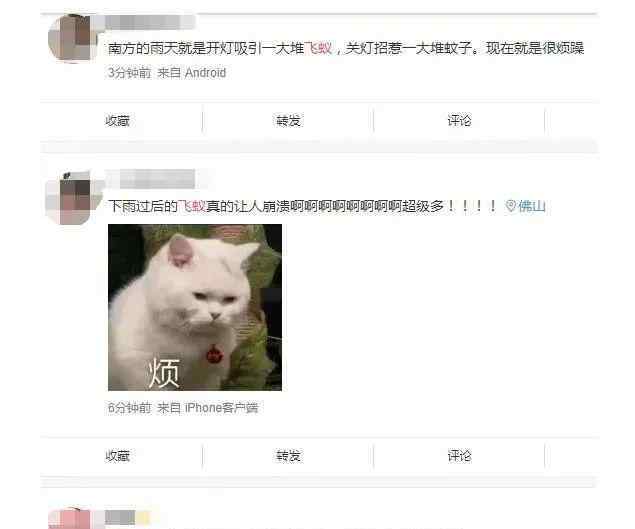Click the 3分钟前 timestamp

[129, 73]
